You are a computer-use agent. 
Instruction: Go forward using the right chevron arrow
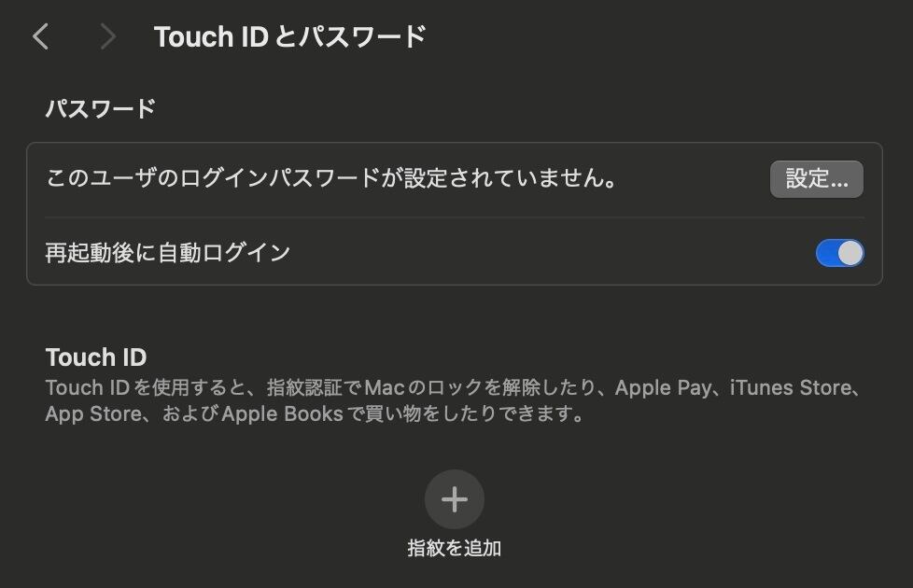(107, 36)
